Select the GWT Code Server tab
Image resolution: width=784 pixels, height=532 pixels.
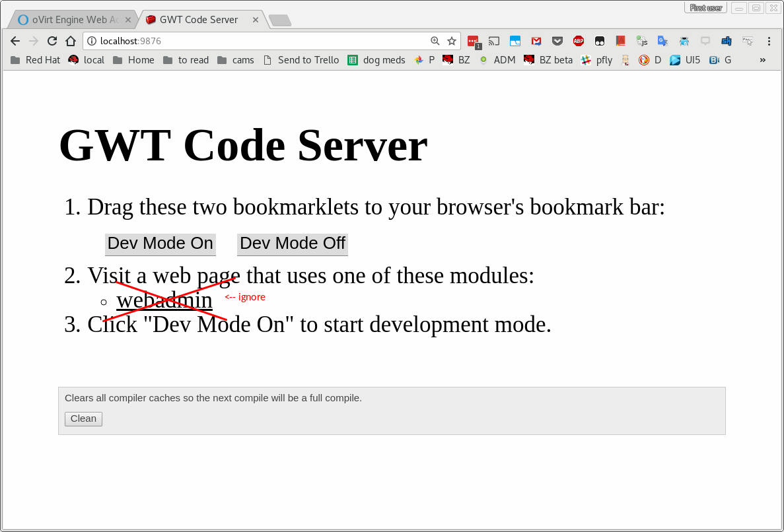tap(198, 20)
